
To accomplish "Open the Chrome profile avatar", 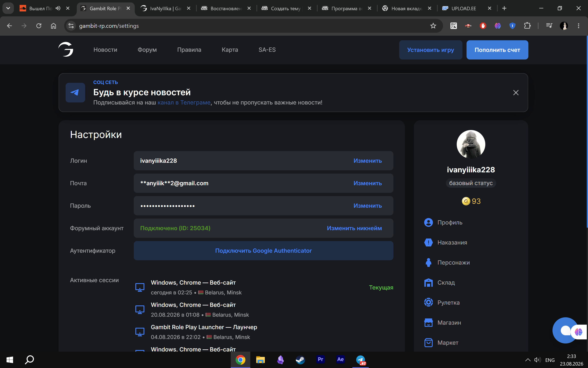I will 564,26.
